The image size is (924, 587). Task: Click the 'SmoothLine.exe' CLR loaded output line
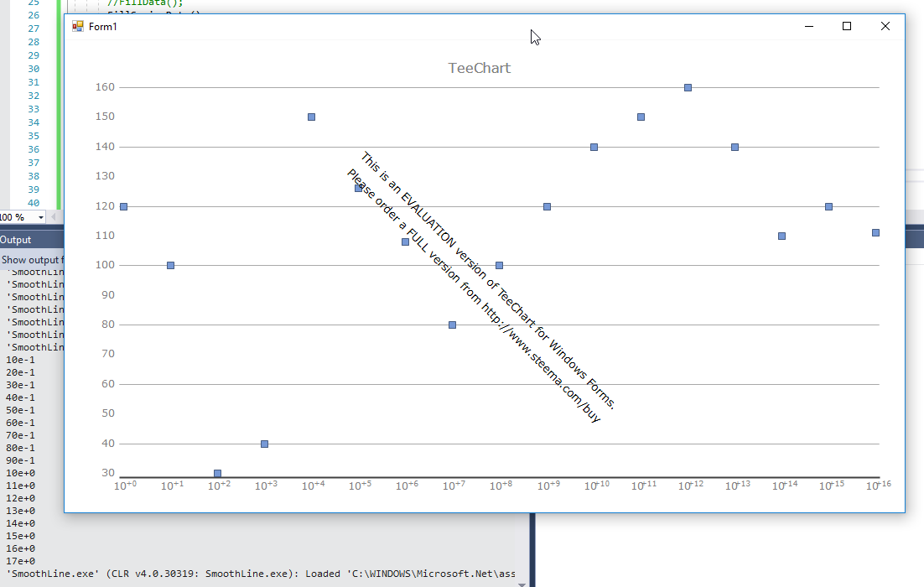(x=261, y=574)
